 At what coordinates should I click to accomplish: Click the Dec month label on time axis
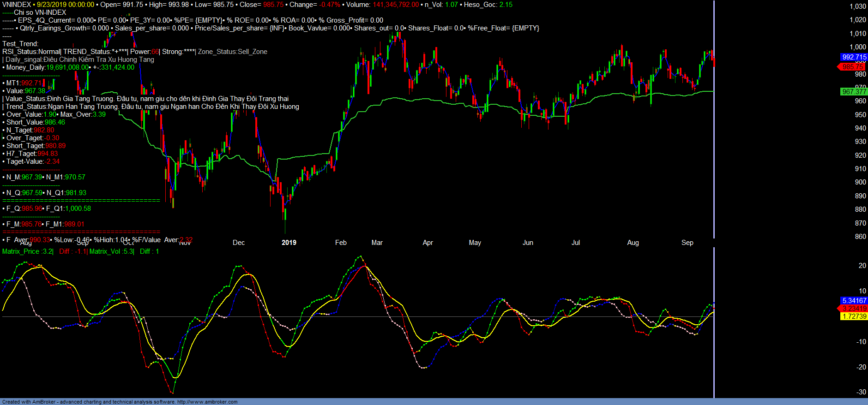tap(239, 243)
